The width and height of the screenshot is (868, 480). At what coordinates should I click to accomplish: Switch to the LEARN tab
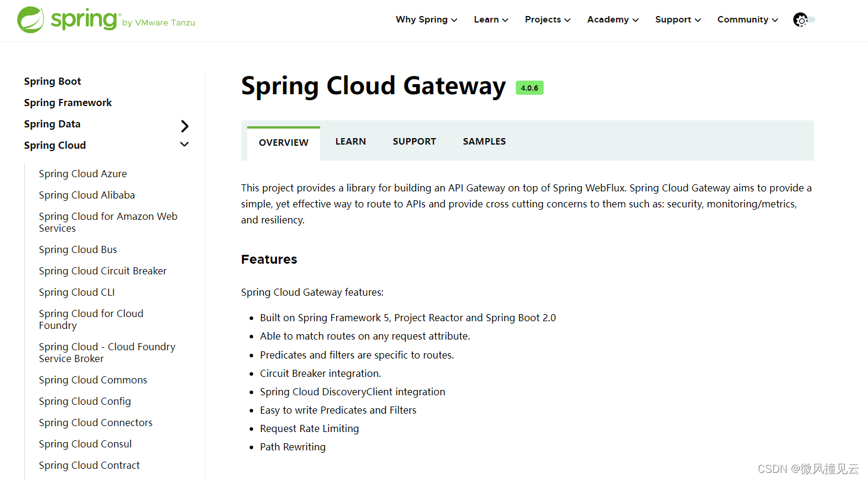350,142
